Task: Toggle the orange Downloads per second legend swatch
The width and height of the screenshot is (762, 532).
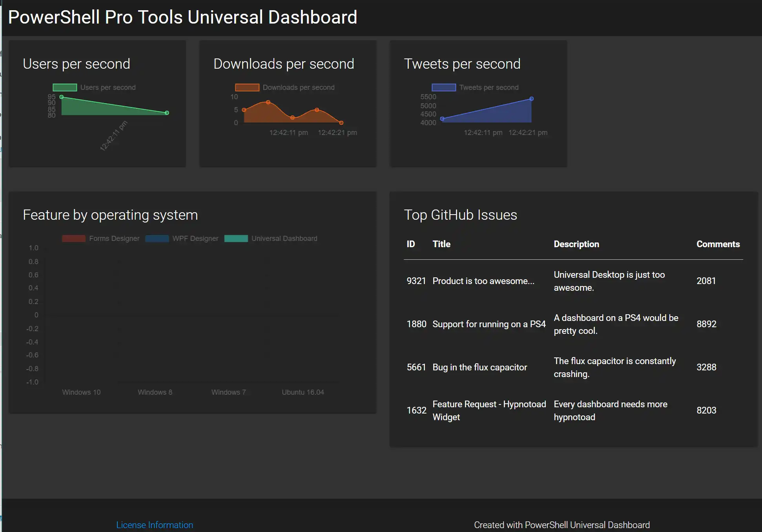Action: tap(247, 87)
